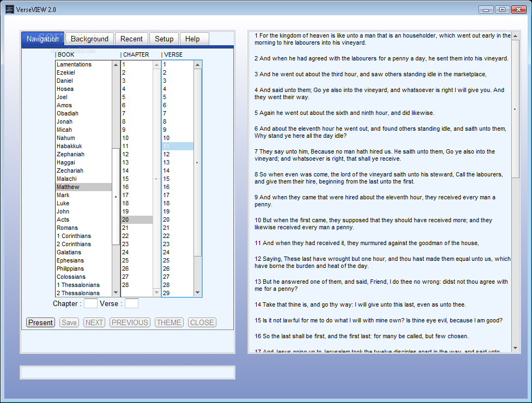
Task: Select Habakkuk in the book list
Action: pyautogui.click(x=83, y=146)
